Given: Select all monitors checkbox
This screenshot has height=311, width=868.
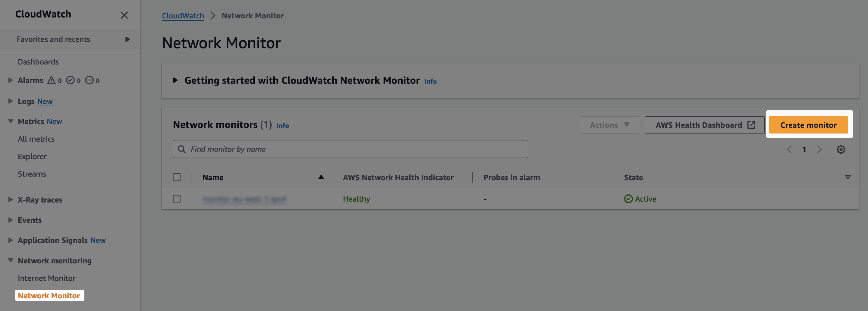Looking at the screenshot, I should (x=177, y=177).
